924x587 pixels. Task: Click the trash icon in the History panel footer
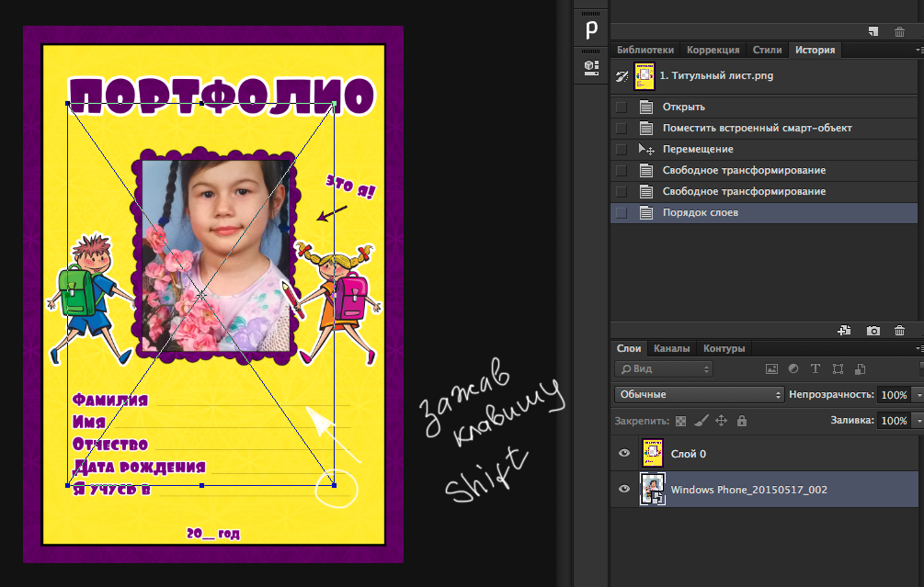899,331
